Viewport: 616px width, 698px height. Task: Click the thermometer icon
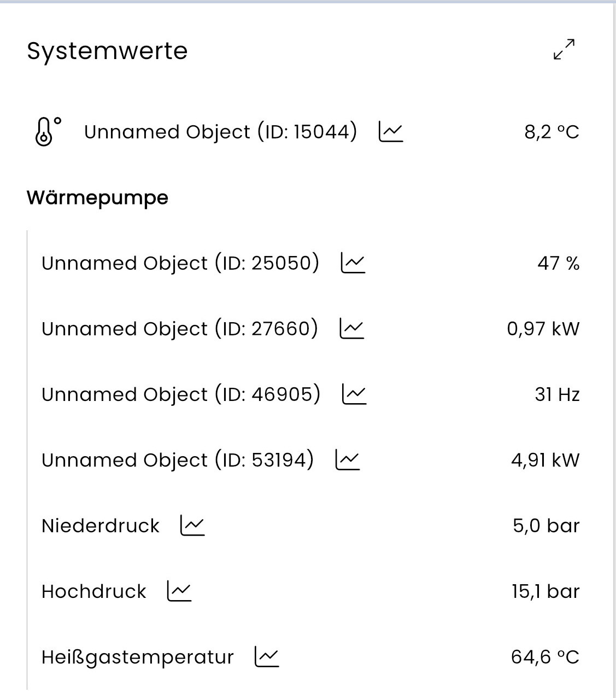[x=46, y=132]
